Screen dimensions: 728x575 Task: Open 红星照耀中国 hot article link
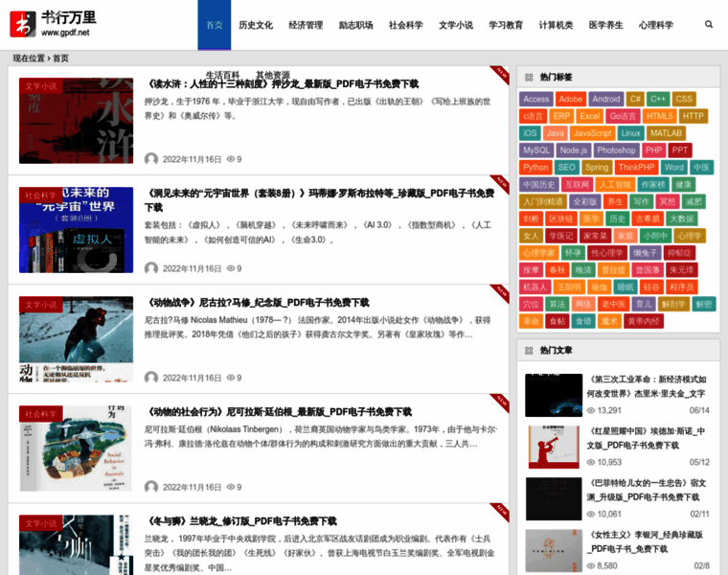point(647,439)
